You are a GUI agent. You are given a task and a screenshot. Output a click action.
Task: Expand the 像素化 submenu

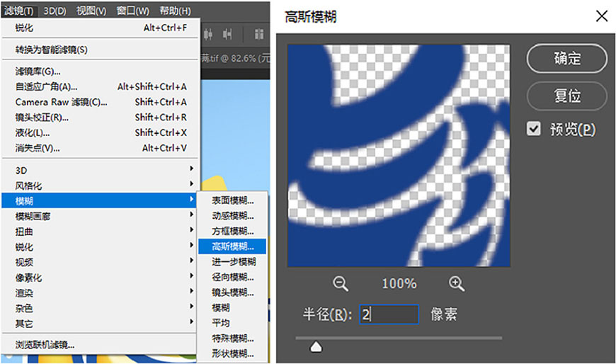click(x=101, y=277)
